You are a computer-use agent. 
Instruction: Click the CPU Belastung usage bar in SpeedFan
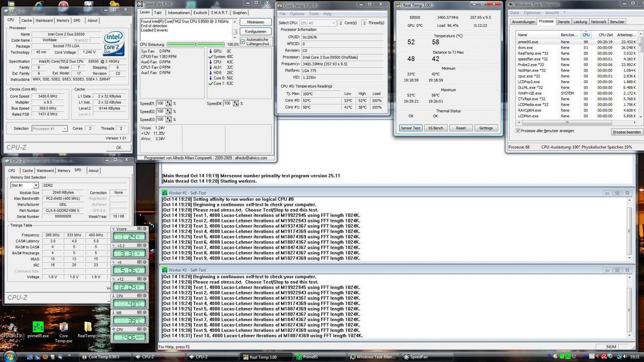tap(196, 44)
